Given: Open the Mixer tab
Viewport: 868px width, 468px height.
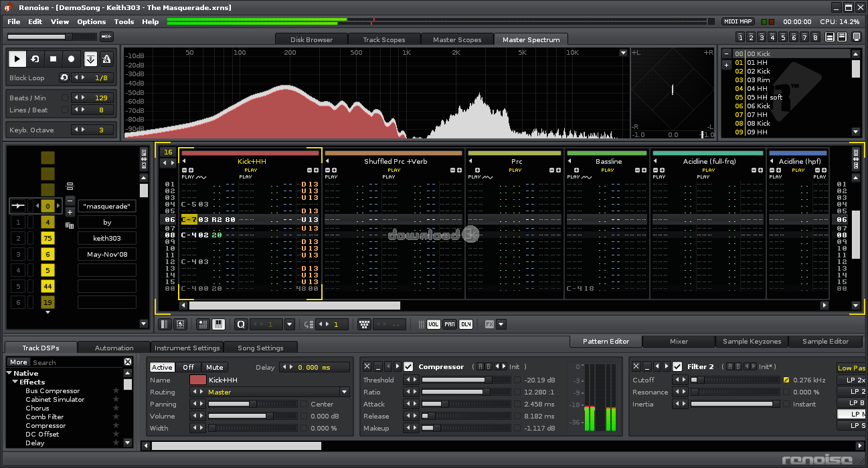Looking at the screenshot, I should coord(679,341).
